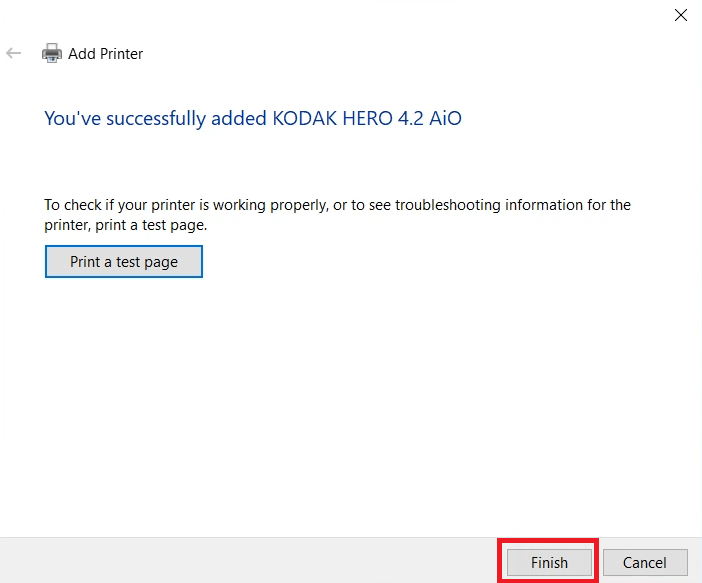The width and height of the screenshot is (702, 583).
Task: Click the Finish button
Action: [x=549, y=562]
